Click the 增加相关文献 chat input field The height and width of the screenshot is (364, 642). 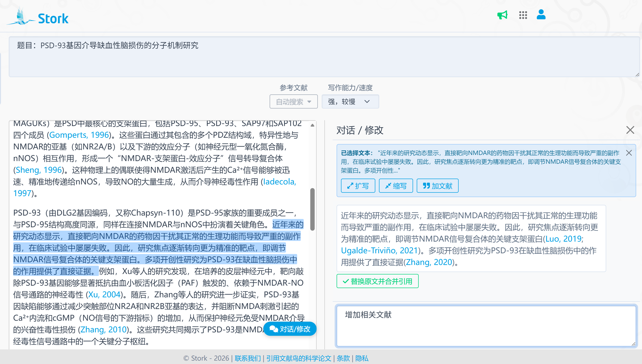click(x=485, y=326)
